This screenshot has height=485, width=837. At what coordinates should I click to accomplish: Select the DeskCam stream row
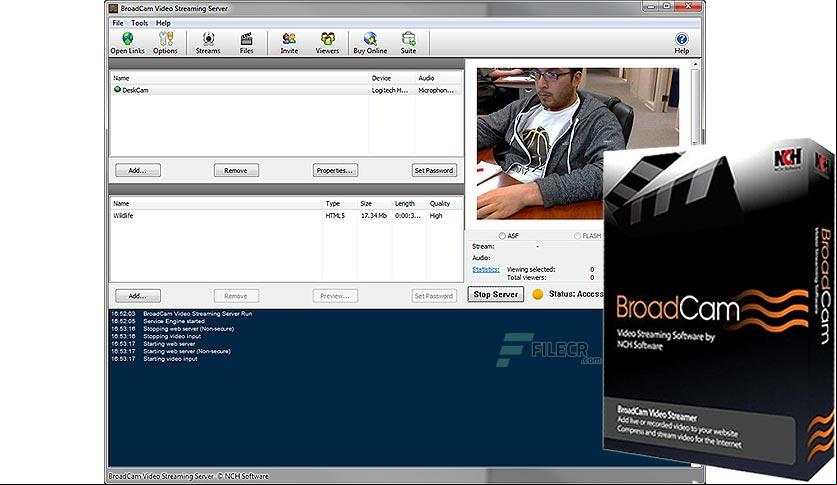coord(286,90)
